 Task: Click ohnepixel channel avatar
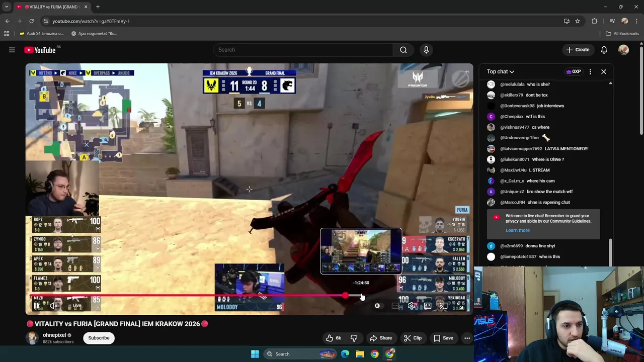click(x=32, y=338)
